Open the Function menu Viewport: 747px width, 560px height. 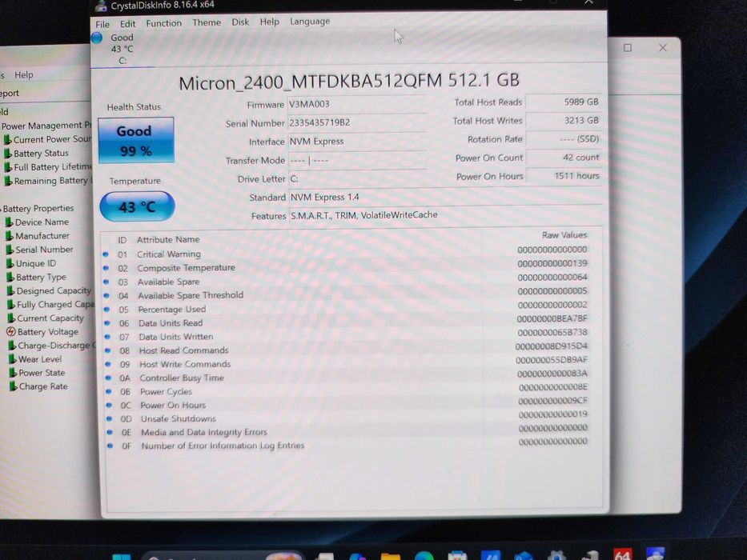pos(164,23)
